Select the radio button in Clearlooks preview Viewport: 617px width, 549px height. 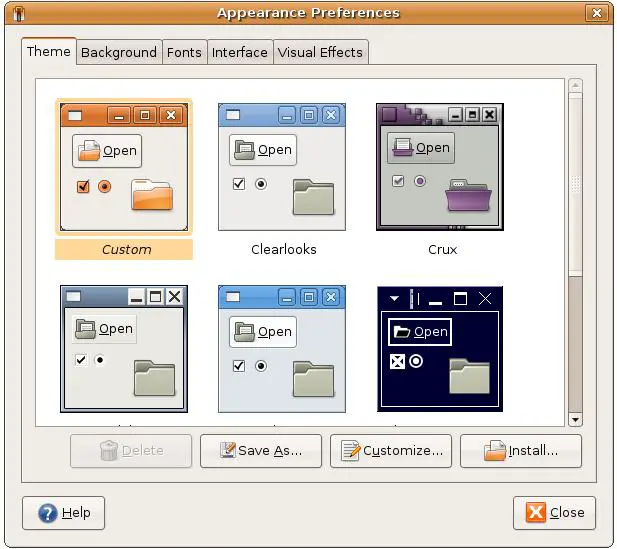[261, 184]
